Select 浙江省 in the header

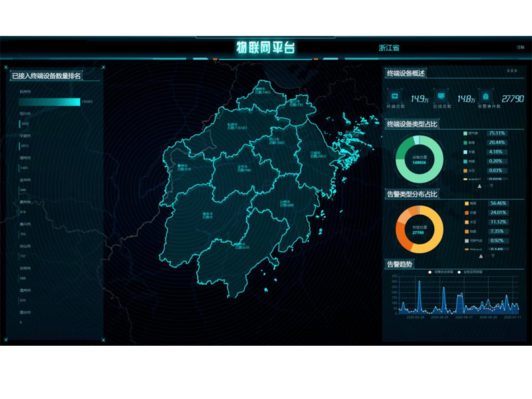(x=389, y=48)
